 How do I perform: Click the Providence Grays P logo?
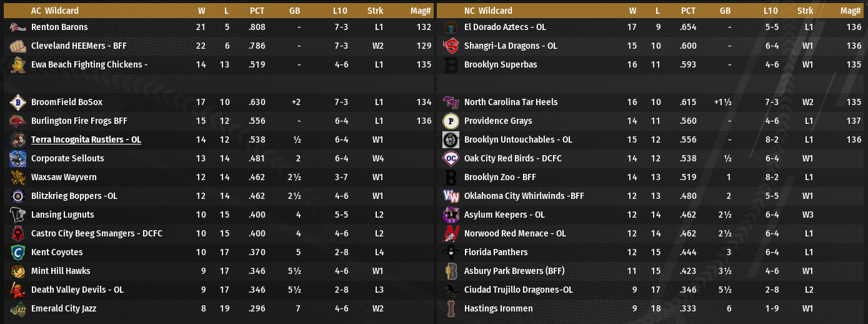pos(451,121)
